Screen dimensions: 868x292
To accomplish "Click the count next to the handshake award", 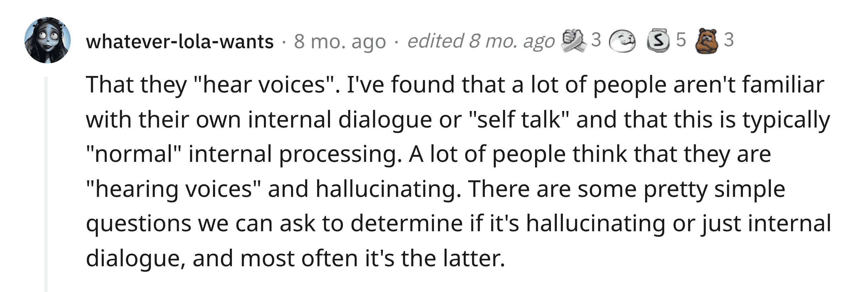I will click(x=596, y=40).
